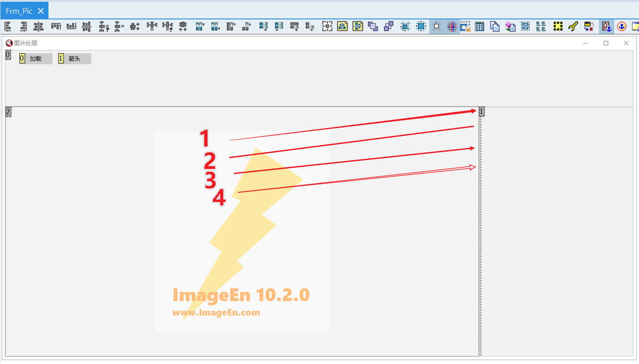Click the first blue-squares resize icon
This screenshot has width=639, height=364.
pyautogui.click(x=200, y=27)
